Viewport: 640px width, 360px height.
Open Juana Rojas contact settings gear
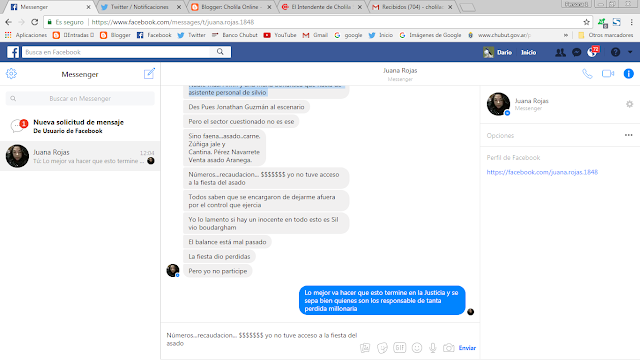coord(629,104)
